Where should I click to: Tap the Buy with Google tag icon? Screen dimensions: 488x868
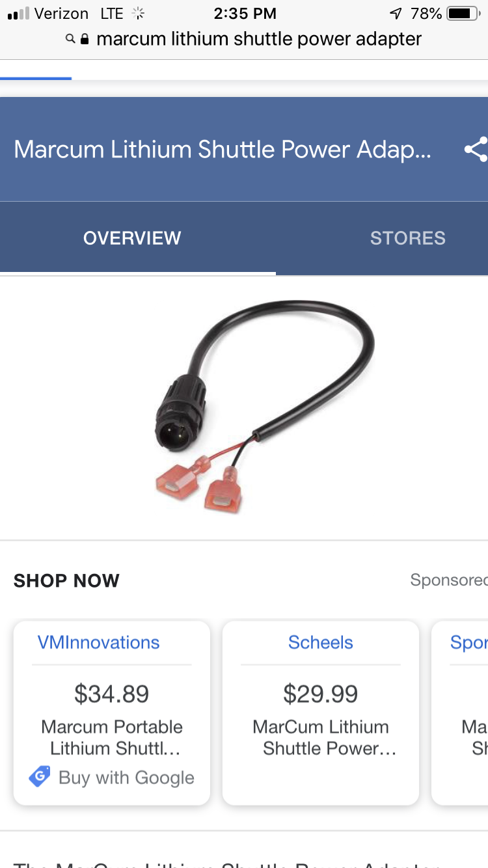tap(40, 777)
